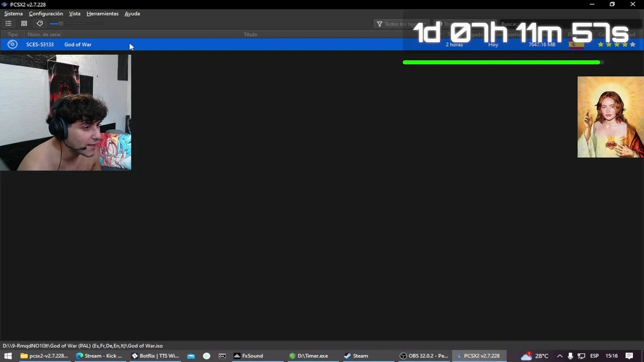Click the microphone tray icon
This screenshot has width=644, height=362.
(570, 356)
